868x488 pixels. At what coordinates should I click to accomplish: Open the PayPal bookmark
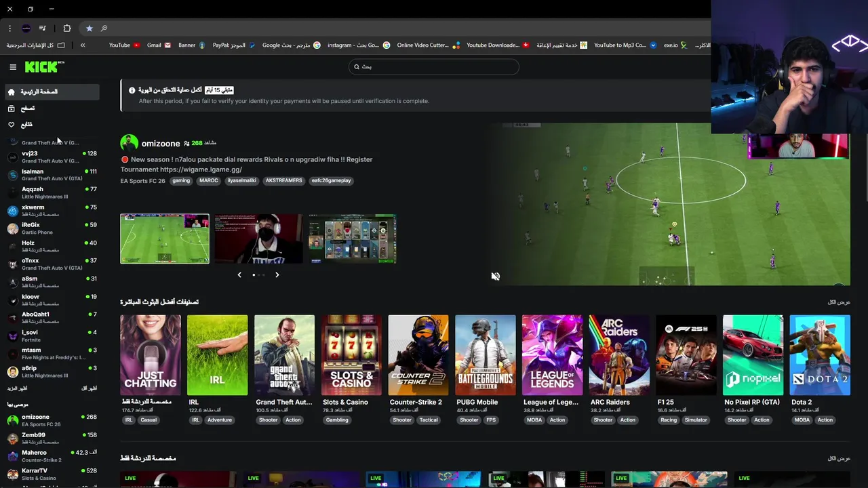234,45
